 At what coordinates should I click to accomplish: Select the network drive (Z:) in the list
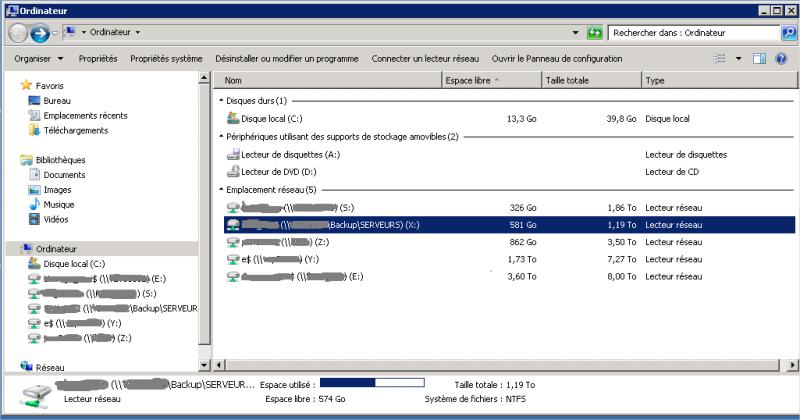pyautogui.click(x=509, y=242)
